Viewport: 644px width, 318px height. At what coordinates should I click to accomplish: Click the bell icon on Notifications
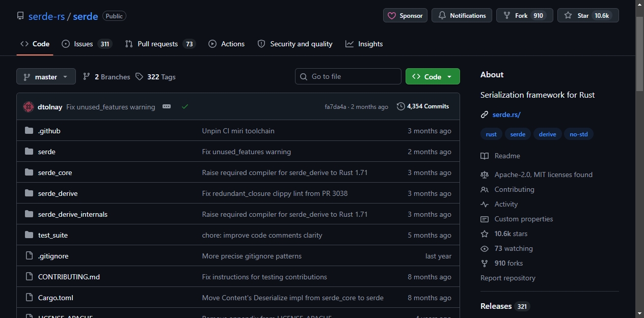[x=442, y=16]
